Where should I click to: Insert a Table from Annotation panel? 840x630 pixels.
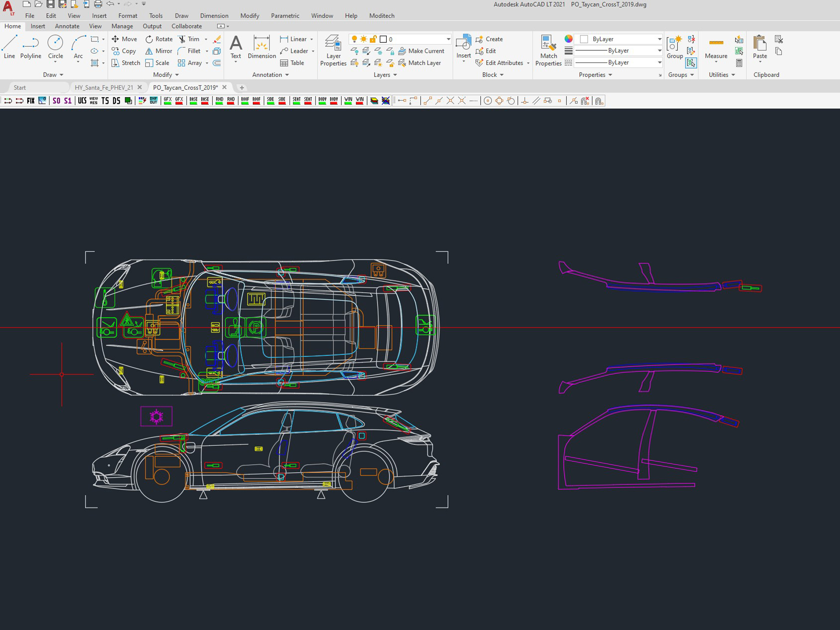[292, 63]
